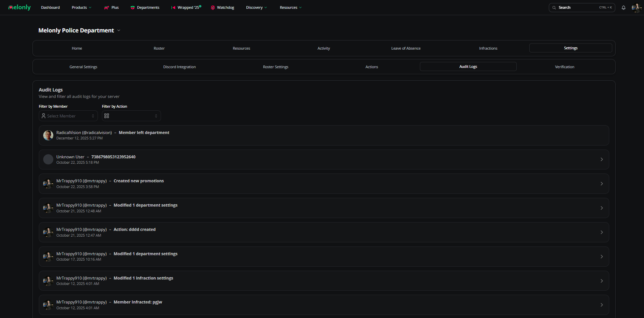
Task: Click avatar on the October 17 10:16 AM entry
Action: (x=48, y=257)
